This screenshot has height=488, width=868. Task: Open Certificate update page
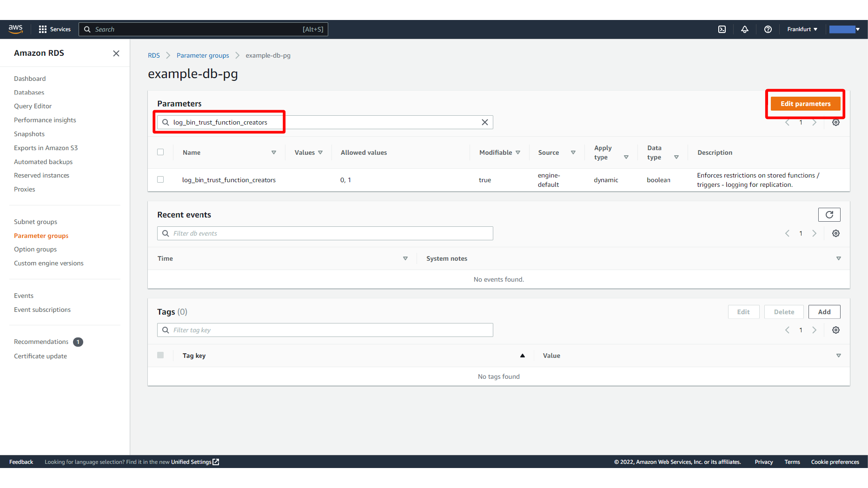point(40,356)
